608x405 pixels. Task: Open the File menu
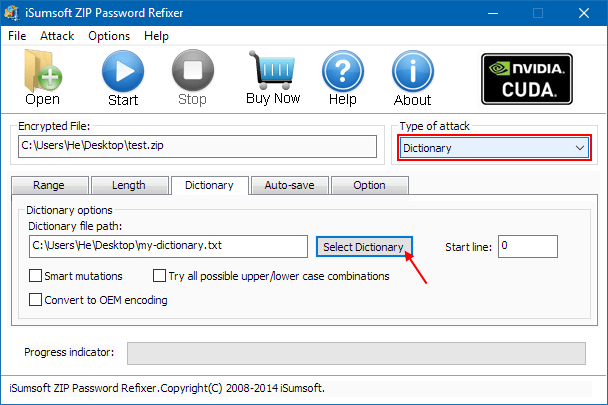[17, 36]
